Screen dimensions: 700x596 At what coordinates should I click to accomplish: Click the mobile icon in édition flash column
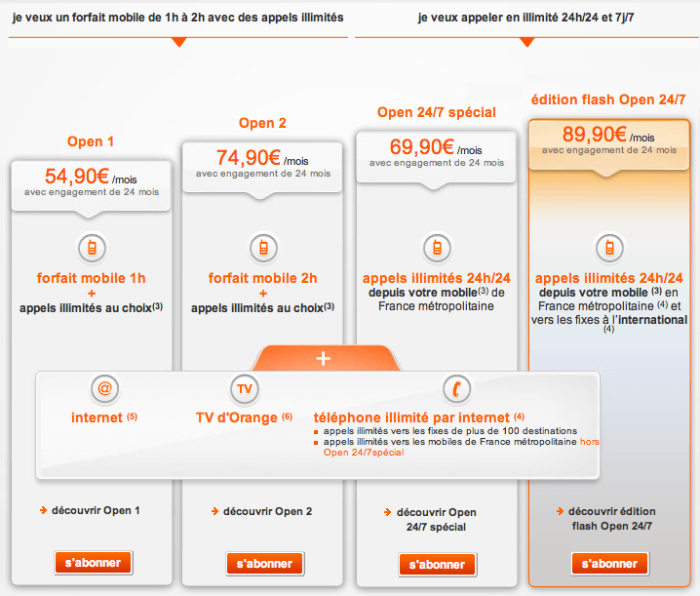tap(609, 248)
